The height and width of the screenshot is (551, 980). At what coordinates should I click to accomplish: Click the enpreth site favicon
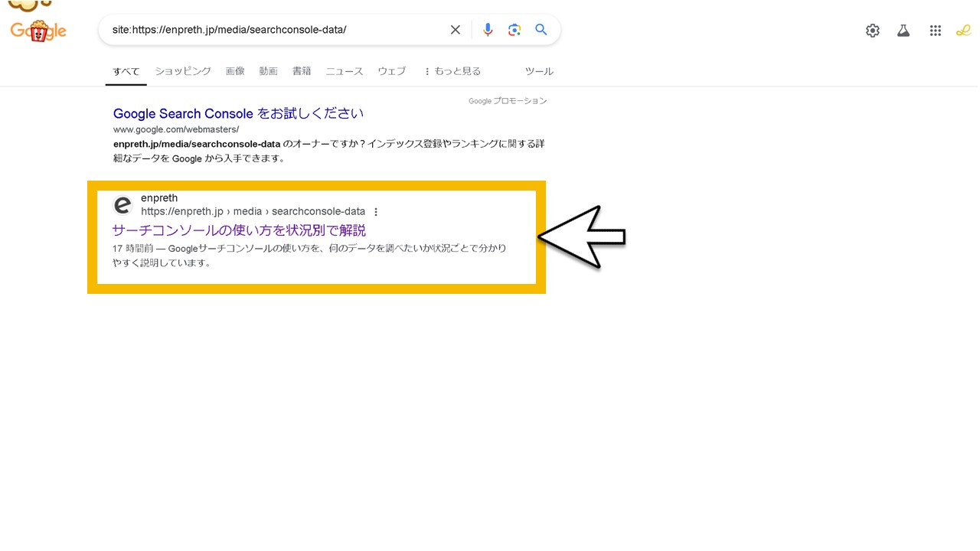(x=122, y=205)
